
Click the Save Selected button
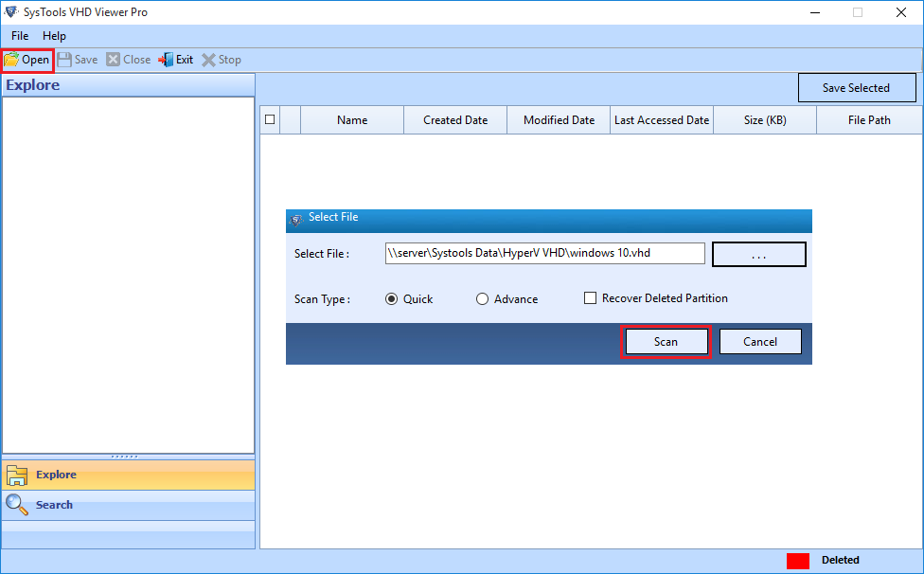857,88
